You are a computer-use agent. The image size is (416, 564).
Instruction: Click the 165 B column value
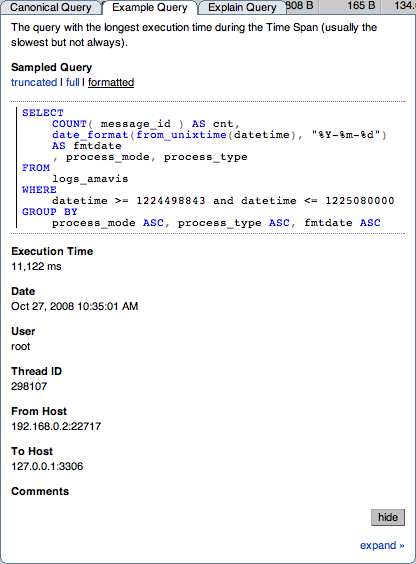(361, 5)
